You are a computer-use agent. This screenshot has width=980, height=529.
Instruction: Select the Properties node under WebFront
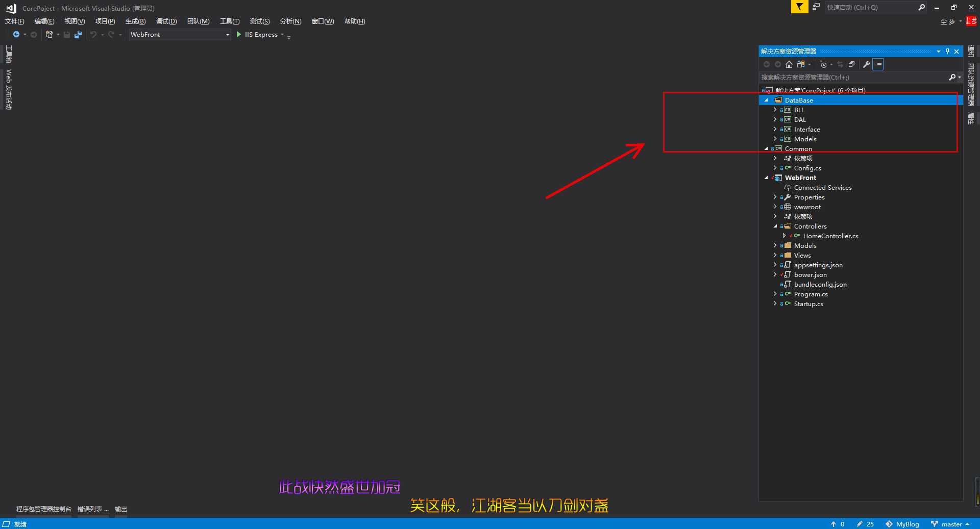pyautogui.click(x=809, y=197)
